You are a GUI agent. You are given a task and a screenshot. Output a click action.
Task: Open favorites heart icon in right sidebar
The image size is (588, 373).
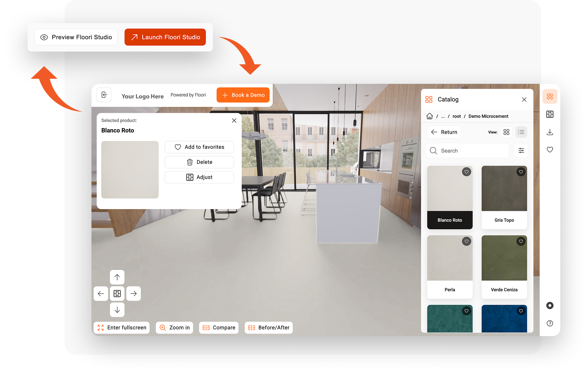[550, 150]
